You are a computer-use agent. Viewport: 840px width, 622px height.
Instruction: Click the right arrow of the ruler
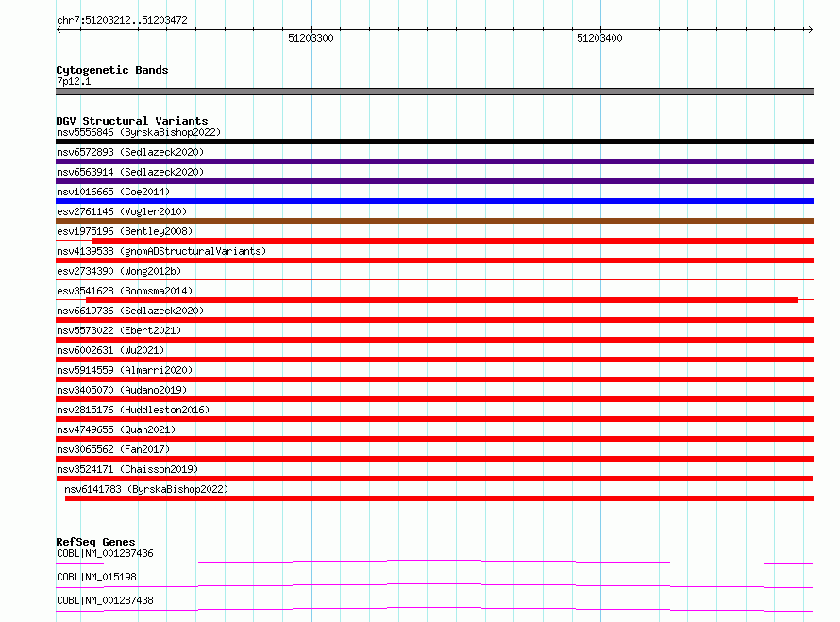810,29
